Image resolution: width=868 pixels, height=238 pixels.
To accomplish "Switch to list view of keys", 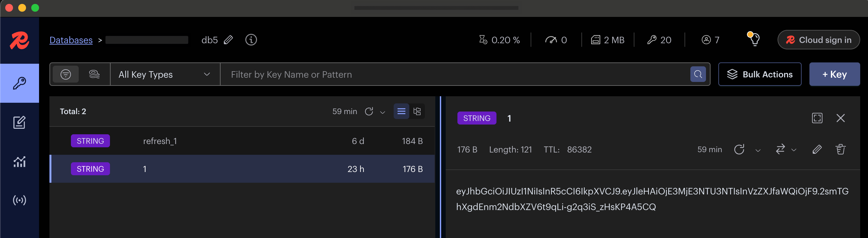I will pyautogui.click(x=401, y=111).
